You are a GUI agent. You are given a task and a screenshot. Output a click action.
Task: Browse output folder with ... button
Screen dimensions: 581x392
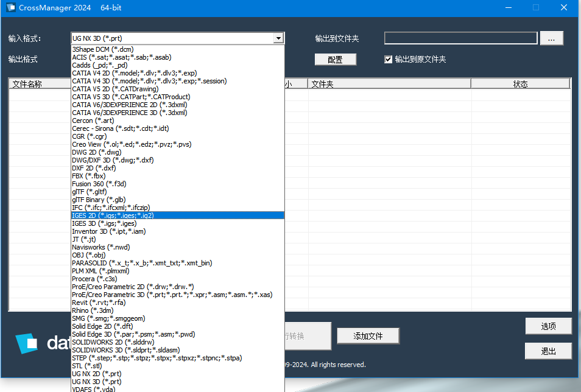[551, 38]
